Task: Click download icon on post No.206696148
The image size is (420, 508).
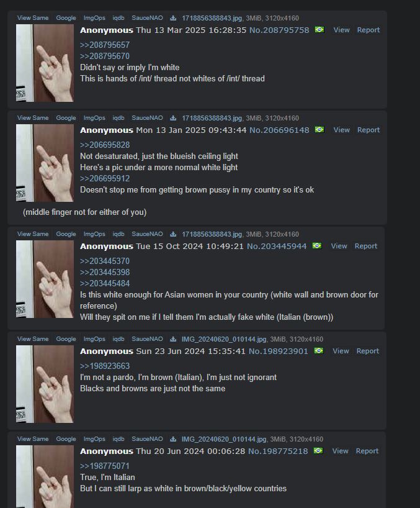Action: point(173,118)
